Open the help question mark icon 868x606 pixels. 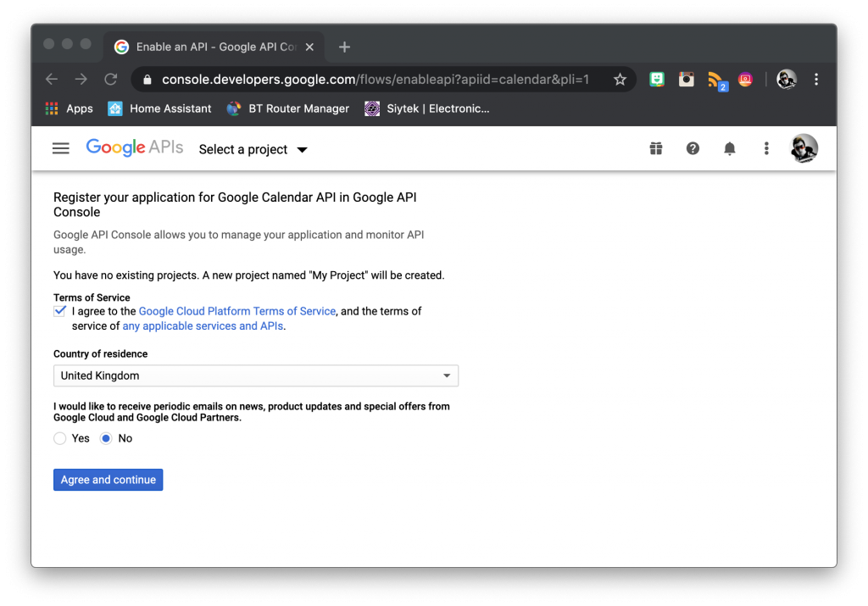click(693, 148)
